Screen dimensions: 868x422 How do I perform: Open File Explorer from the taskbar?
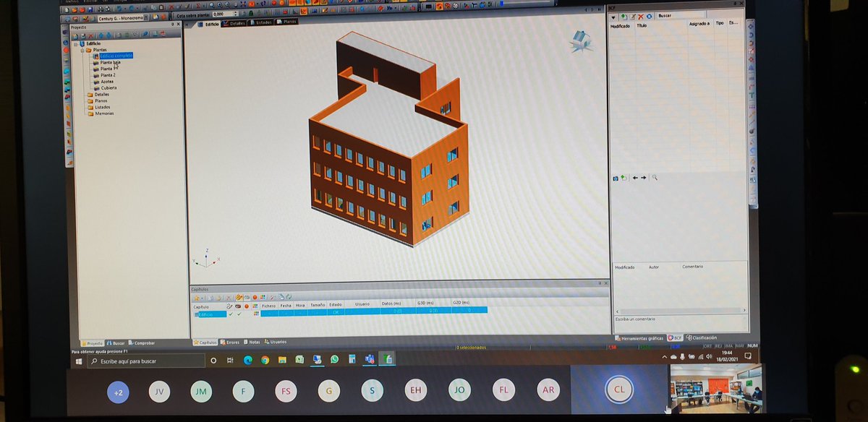[x=281, y=360]
